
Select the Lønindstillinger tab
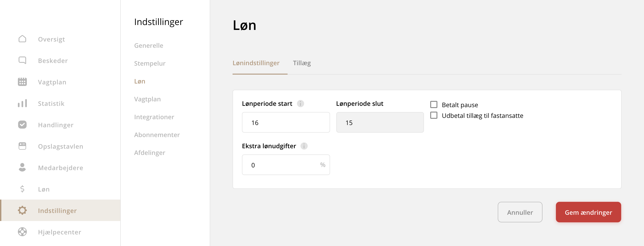pyautogui.click(x=256, y=63)
